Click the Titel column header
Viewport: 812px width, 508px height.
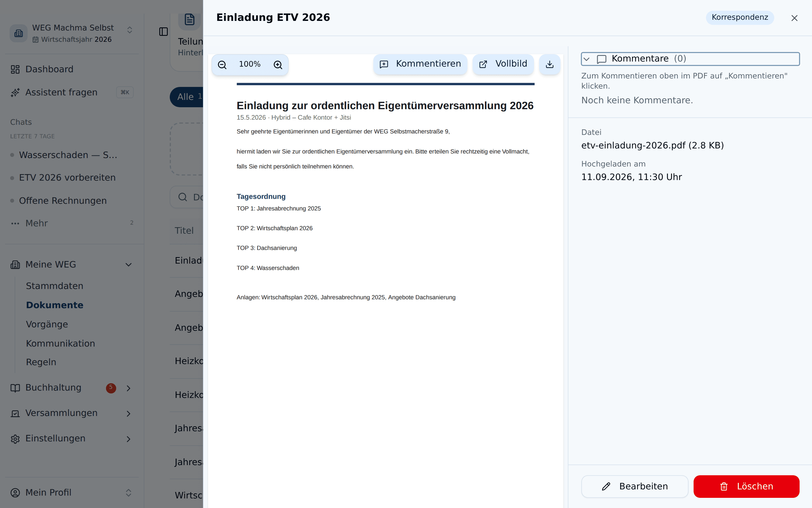pos(184,231)
